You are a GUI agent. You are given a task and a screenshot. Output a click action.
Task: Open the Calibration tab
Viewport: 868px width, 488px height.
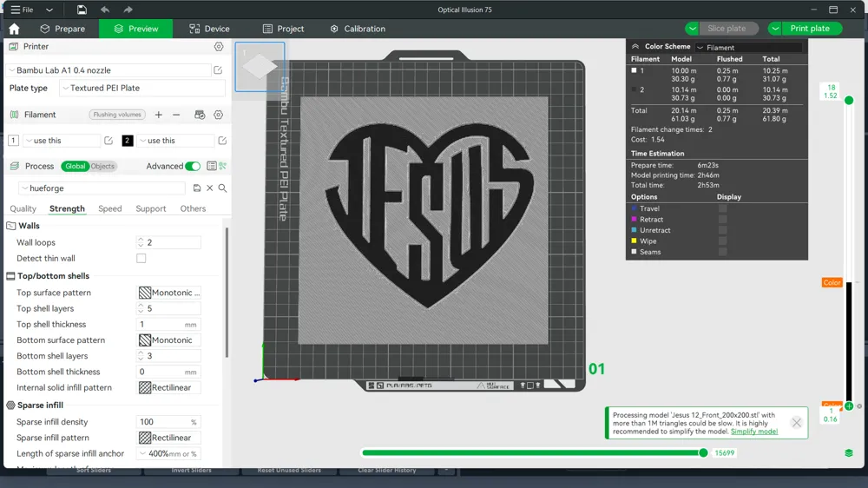click(358, 29)
